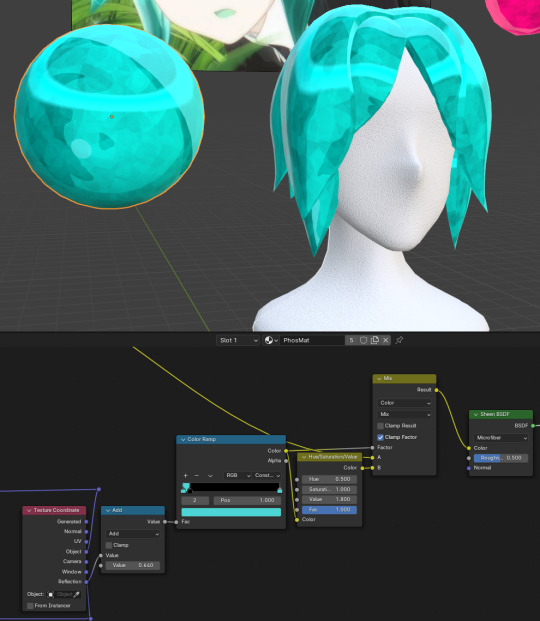The image size is (540, 621).
Task: Click the material user count 5
Action: click(x=351, y=340)
